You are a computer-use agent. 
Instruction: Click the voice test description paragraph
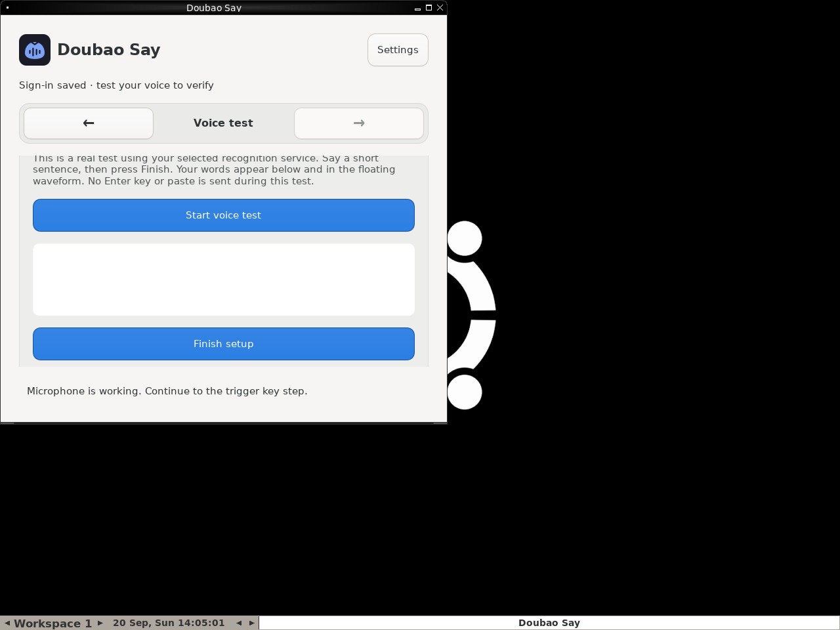(214, 170)
